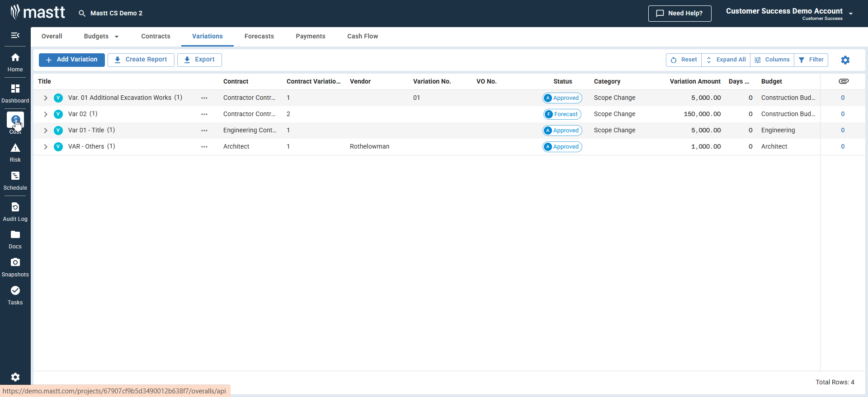Open the Docs folder
This screenshot has height=397, width=868.
coord(15,239)
